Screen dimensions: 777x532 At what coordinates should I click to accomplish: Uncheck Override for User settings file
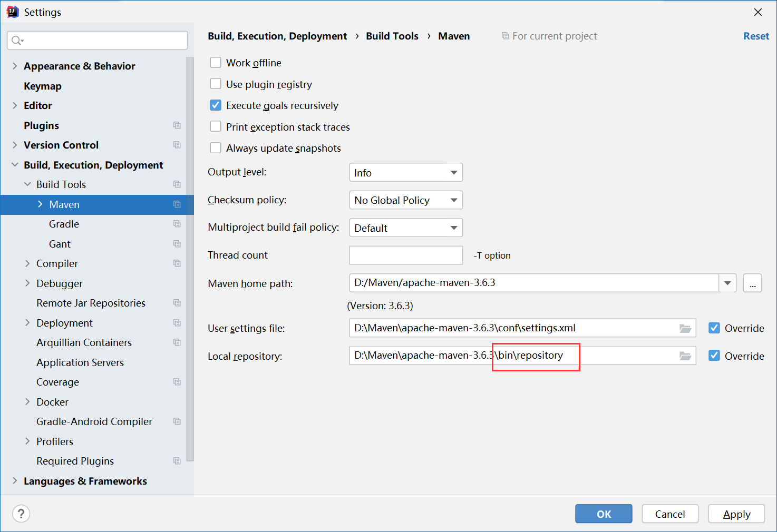[x=714, y=328]
